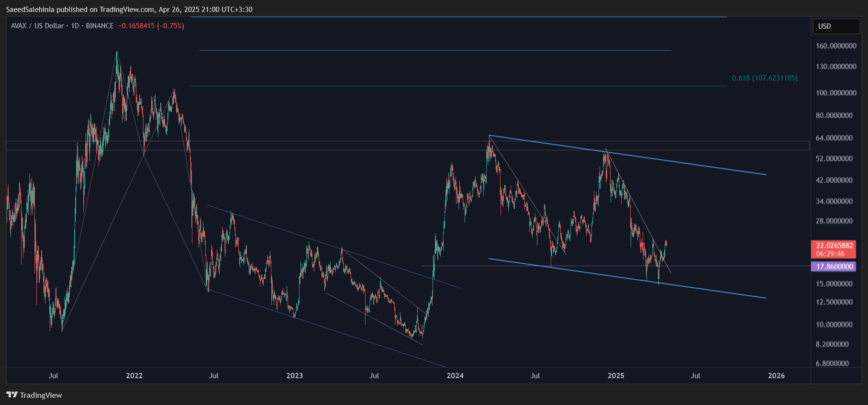Click the 64.0000000 price axis value
The width and height of the screenshot is (868, 405).
834,138
